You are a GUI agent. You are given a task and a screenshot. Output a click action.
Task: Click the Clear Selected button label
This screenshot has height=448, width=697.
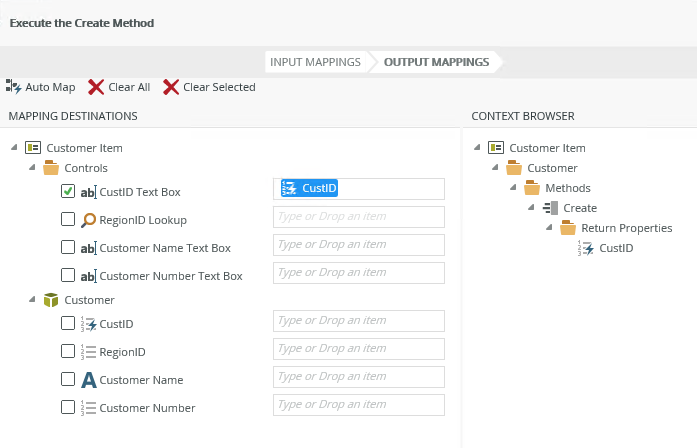tap(219, 87)
